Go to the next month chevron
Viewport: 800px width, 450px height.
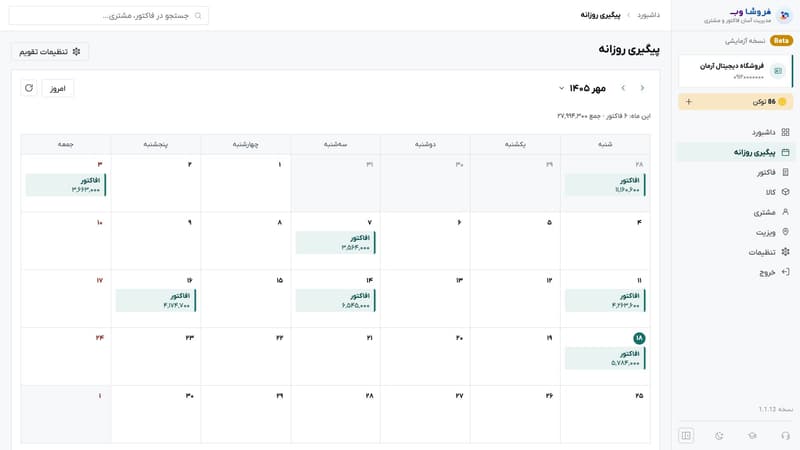623,88
